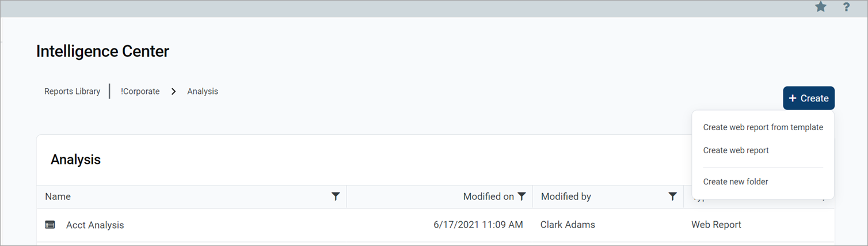Open the Acct Analysis report
Image resolution: width=868 pixels, height=246 pixels.
pyautogui.click(x=95, y=225)
